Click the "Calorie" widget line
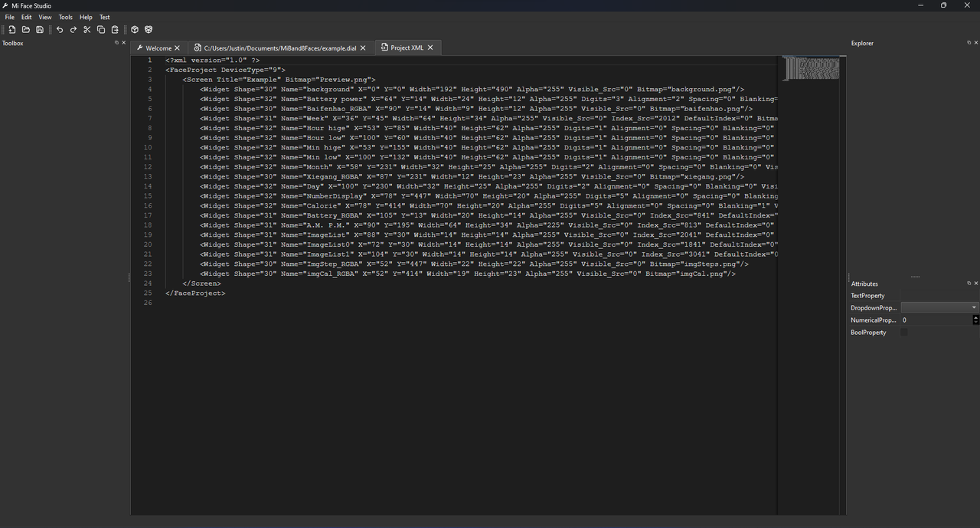 coord(488,206)
